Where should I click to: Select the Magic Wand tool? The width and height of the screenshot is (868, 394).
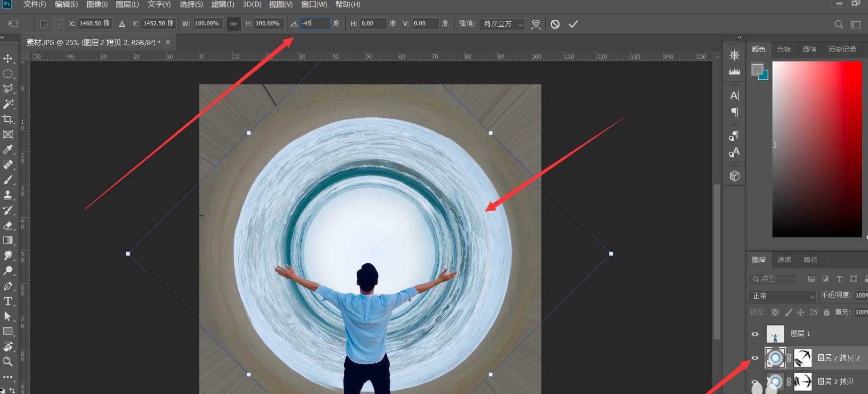click(x=8, y=104)
